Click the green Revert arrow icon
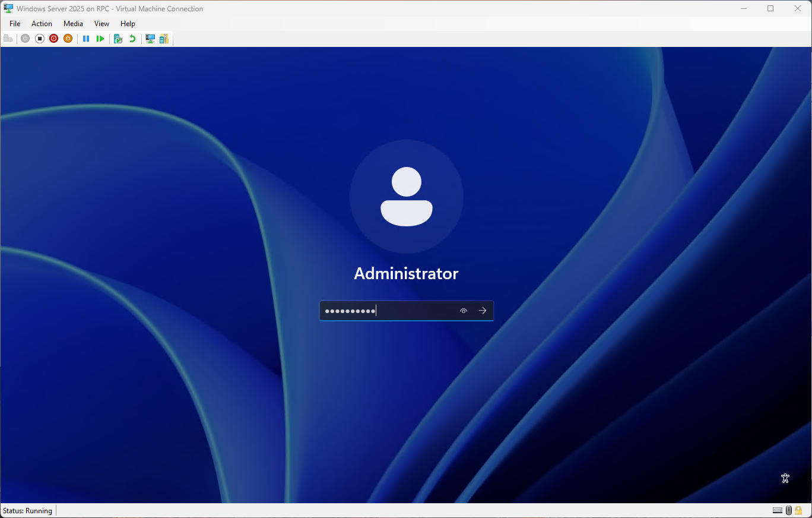Viewport: 812px width, 518px height. coord(132,39)
